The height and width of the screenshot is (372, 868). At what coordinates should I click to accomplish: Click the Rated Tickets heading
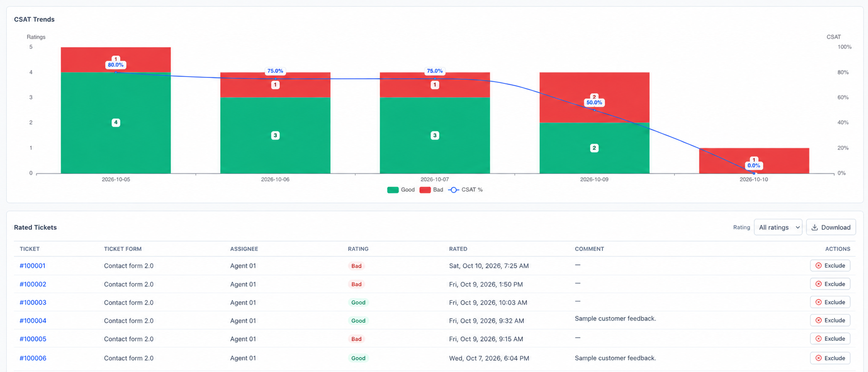(35, 227)
